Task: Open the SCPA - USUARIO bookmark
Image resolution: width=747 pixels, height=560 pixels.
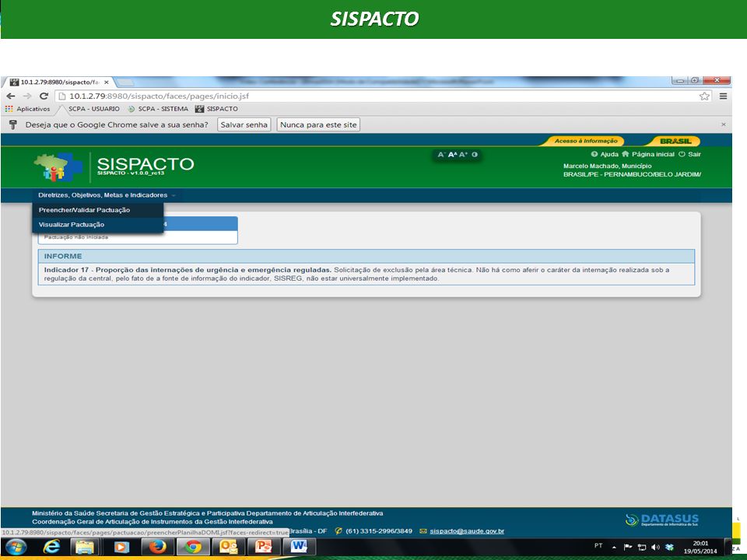Action: (x=94, y=109)
